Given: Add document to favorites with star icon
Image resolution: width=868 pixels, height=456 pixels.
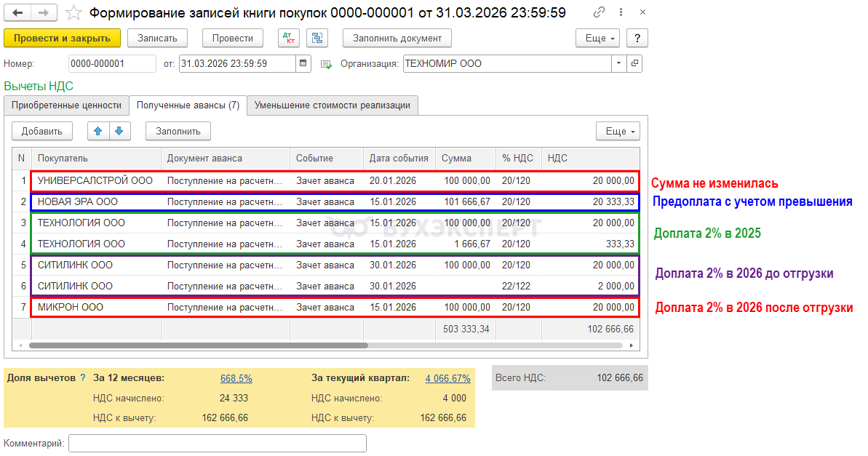Looking at the screenshot, I should [73, 13].
